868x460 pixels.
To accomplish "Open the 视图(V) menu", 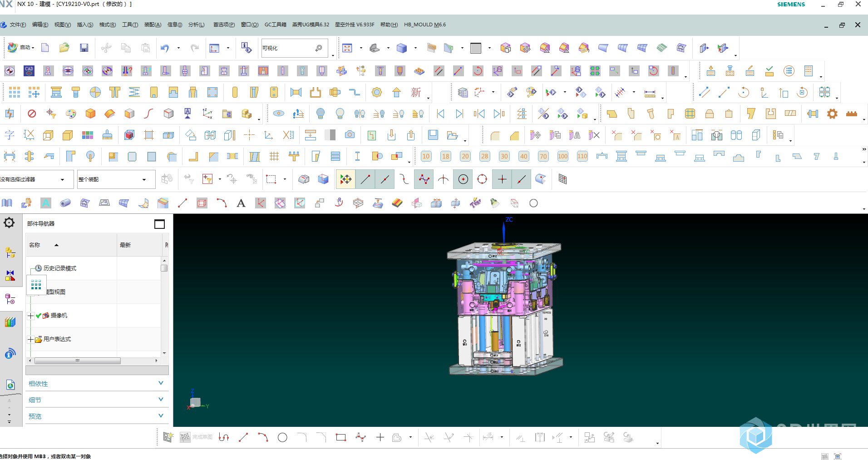I will [x=63, y=25].
